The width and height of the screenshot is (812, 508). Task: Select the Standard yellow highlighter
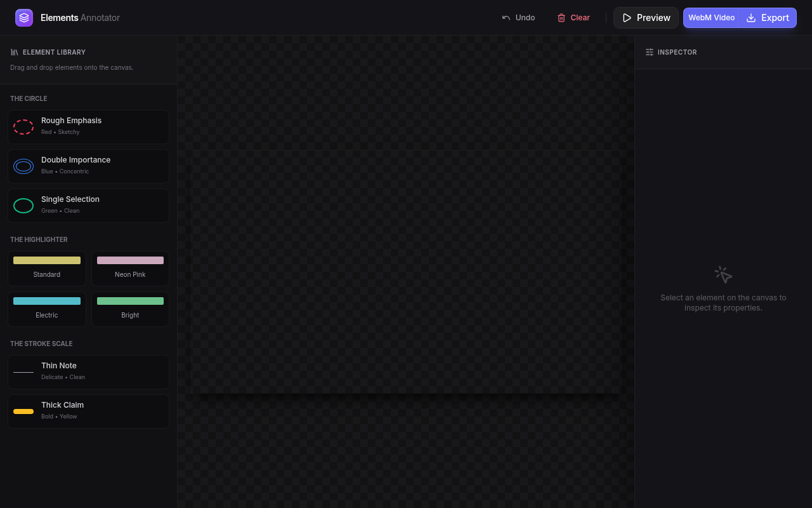coord(47,268)
